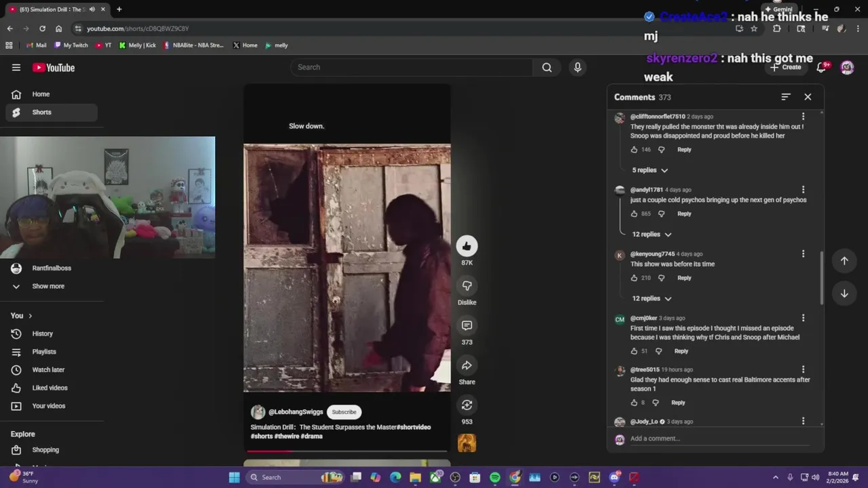Open the My Twitch bookmark
The height and width of the screenshot is (488, 868).
pos(71,45)
